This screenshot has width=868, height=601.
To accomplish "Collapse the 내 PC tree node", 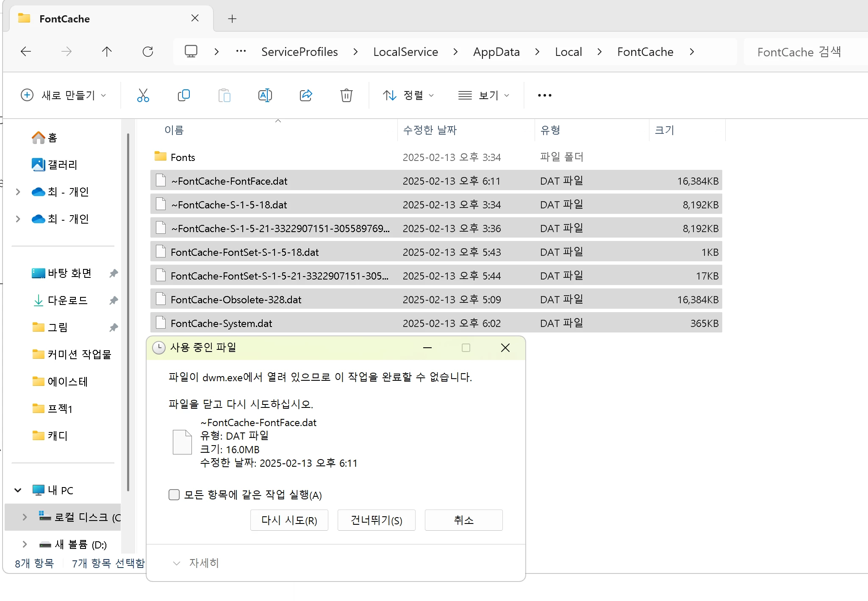I will (18, 490).
